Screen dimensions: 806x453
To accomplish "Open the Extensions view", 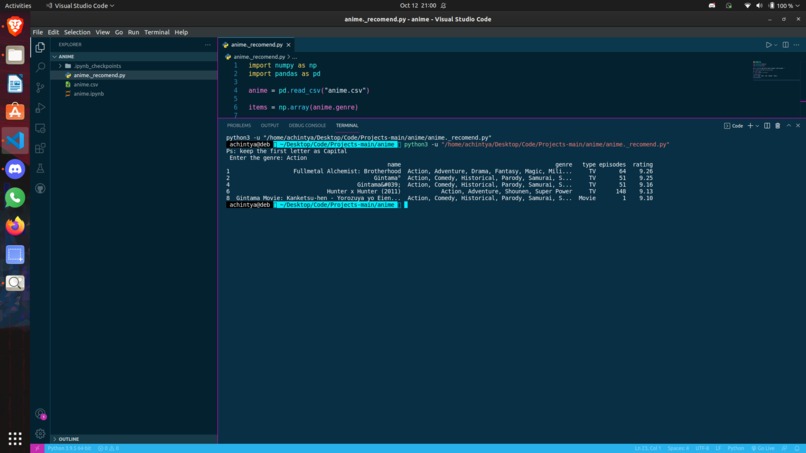I will tap(40, 148).
